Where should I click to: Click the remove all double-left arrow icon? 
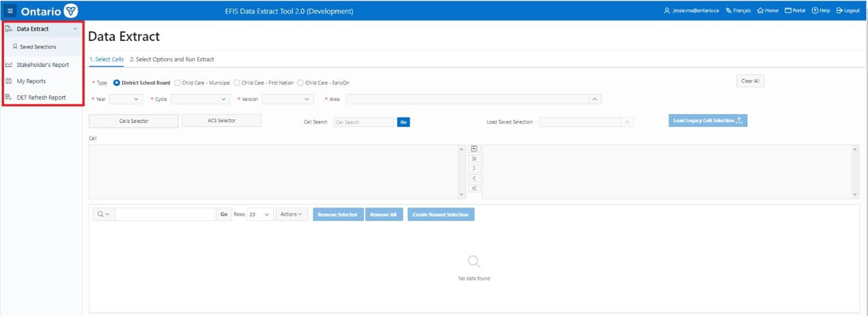pos(474,188)
